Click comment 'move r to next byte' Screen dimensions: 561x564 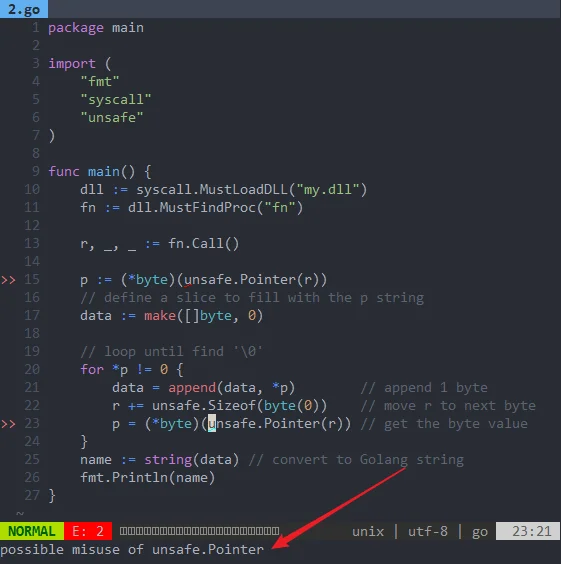point(460,405)
